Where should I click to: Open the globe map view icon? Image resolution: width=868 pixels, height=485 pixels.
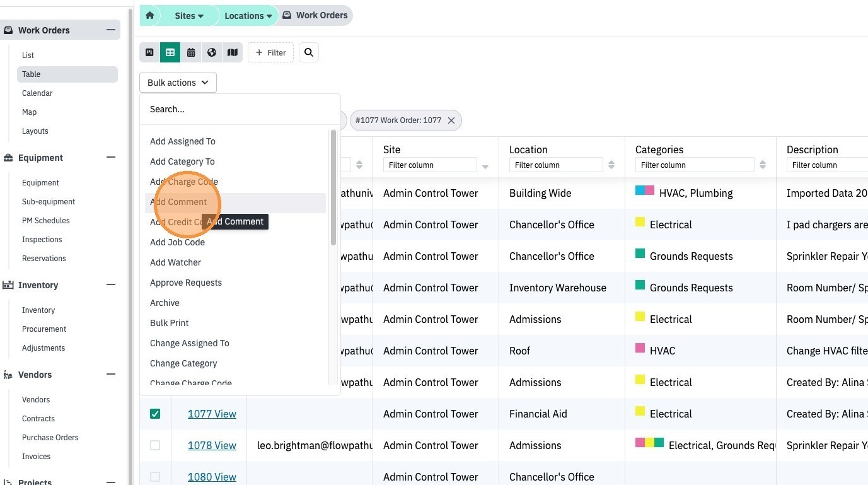212,52
